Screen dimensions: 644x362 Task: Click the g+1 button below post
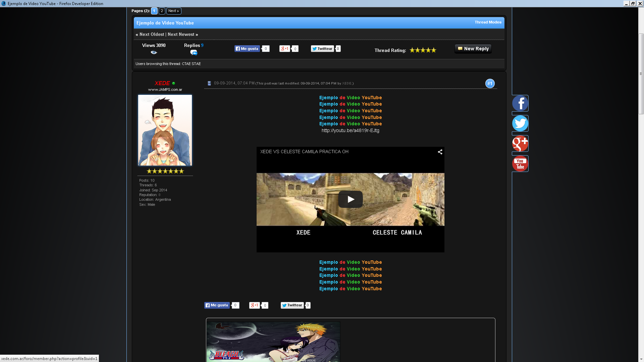(254, 305)
